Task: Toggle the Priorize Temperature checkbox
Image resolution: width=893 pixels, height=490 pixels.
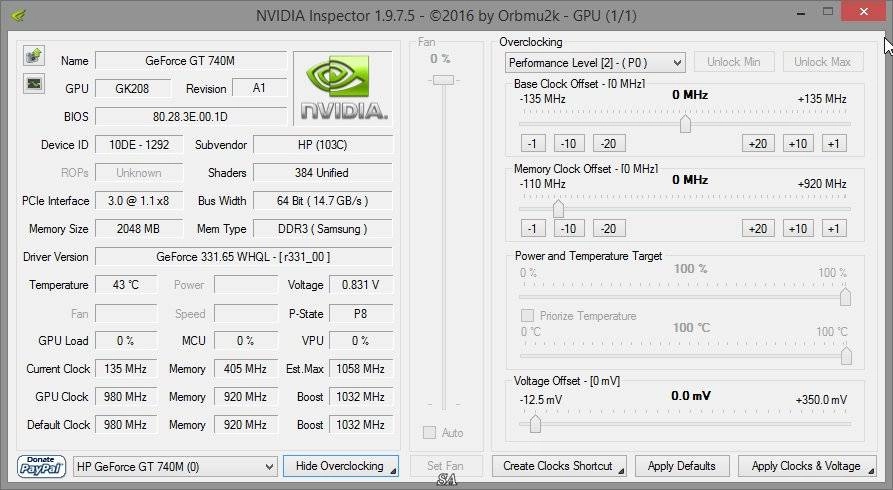Action: pyautogui.click(x=527, y=316)
